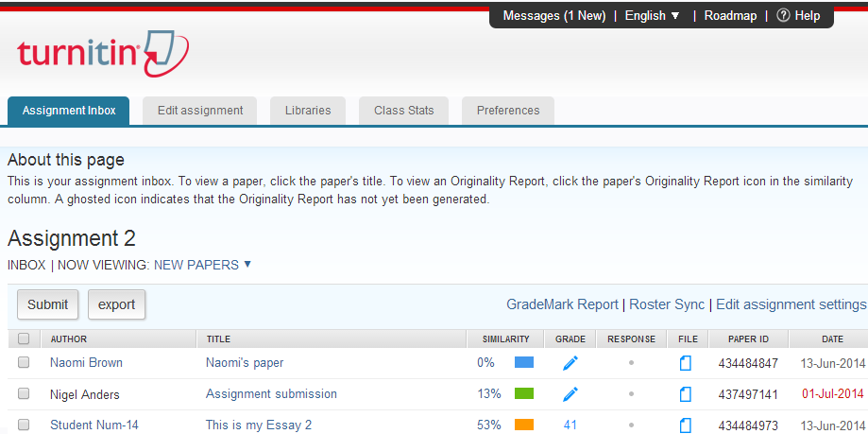Click the 13% similarity value
This screenshot has width=868, height=434.
pos(489,393)
